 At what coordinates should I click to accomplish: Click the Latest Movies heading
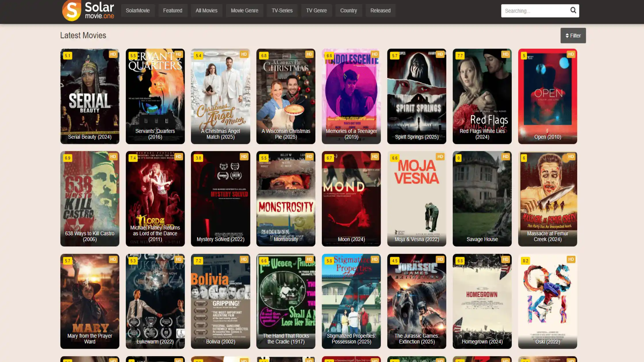83,35
